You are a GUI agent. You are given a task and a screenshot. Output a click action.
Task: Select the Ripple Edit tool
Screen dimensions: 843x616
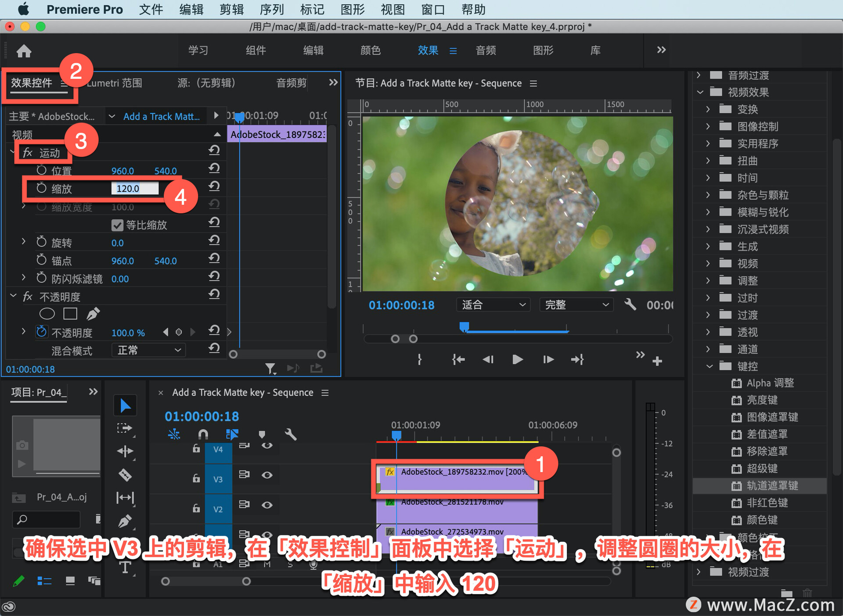coord(125,451)
